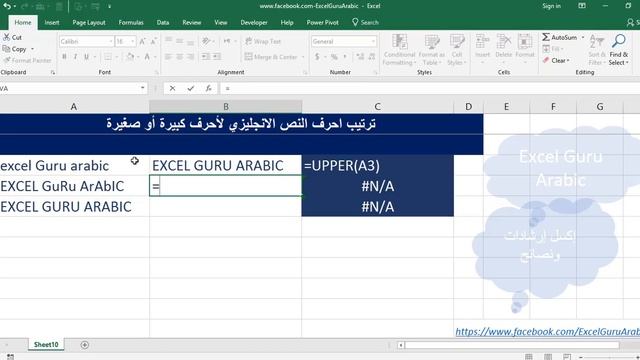The height and width of the screenshot is (360, 640).
Task: Click the Fill Color bucket
Action: (130, 57)
